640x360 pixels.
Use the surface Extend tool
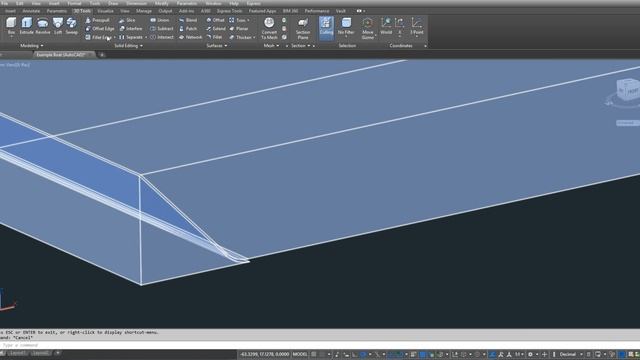click(216, 29)
